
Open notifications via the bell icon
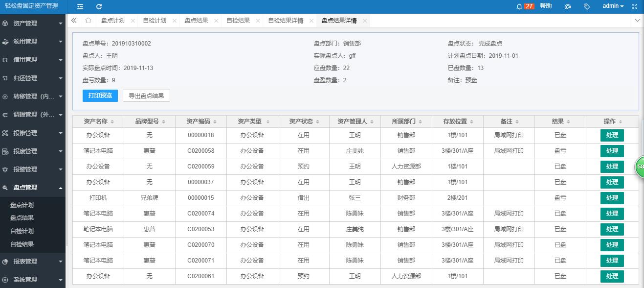(519, 6)
